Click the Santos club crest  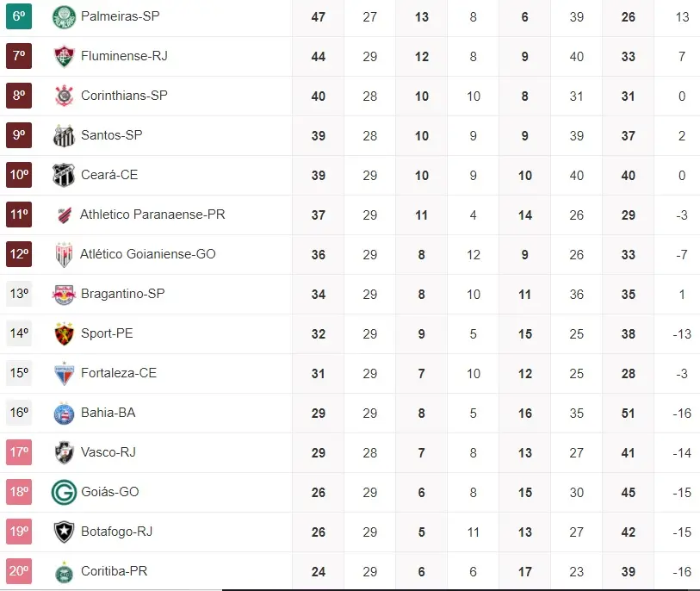(64, 135)
